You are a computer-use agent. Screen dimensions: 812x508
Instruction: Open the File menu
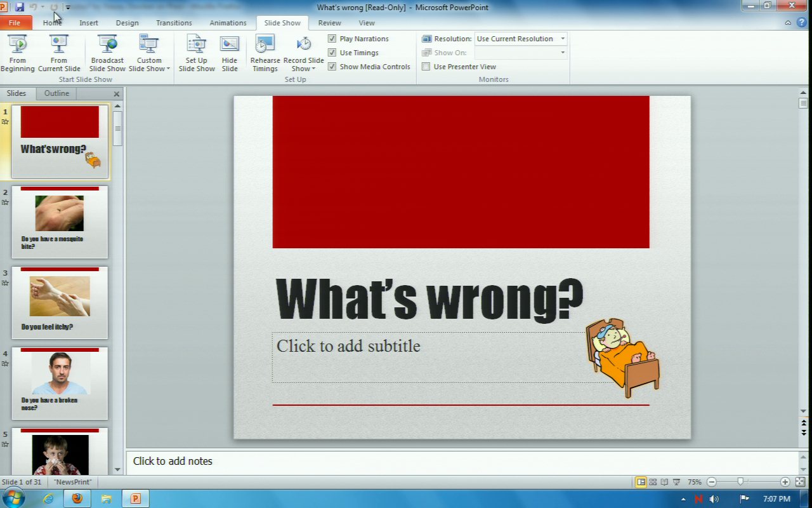point(15,23)
